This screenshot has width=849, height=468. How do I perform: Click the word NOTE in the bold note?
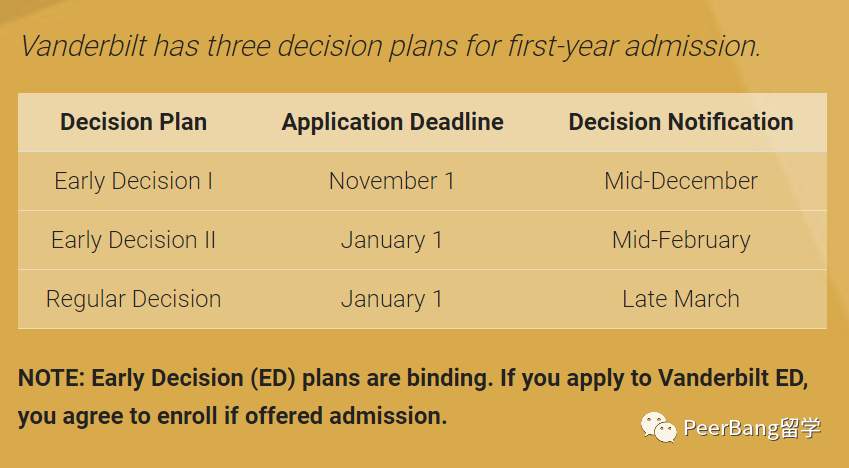click(48, 378)
